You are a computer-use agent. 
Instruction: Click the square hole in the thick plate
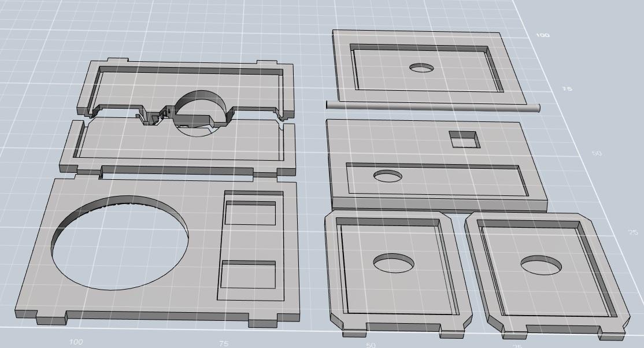[x=465, y=140]
